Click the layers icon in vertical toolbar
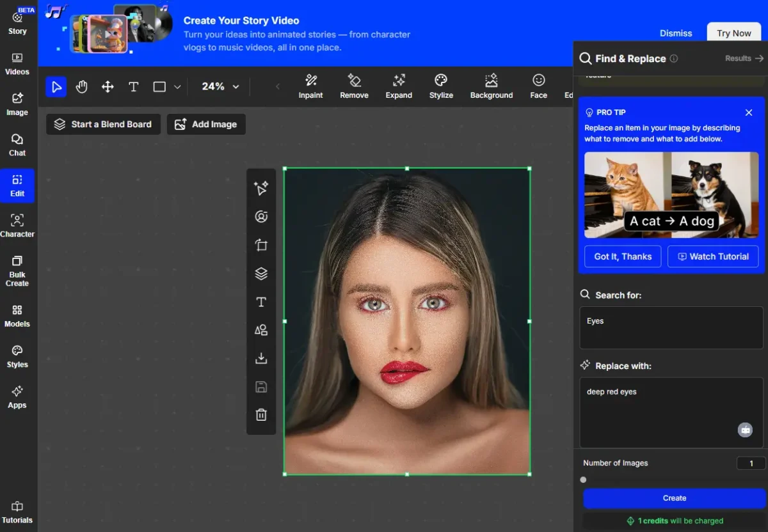 pos(261,274)
